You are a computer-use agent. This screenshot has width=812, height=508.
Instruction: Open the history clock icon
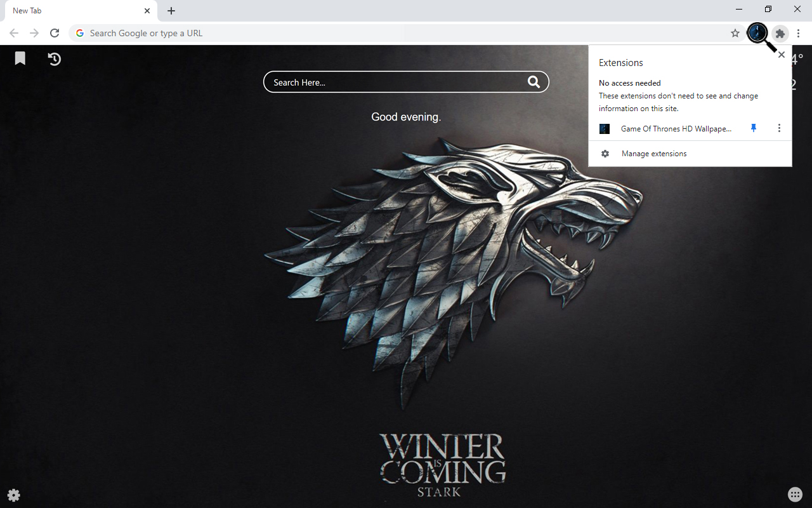click(x=55, y=59)
